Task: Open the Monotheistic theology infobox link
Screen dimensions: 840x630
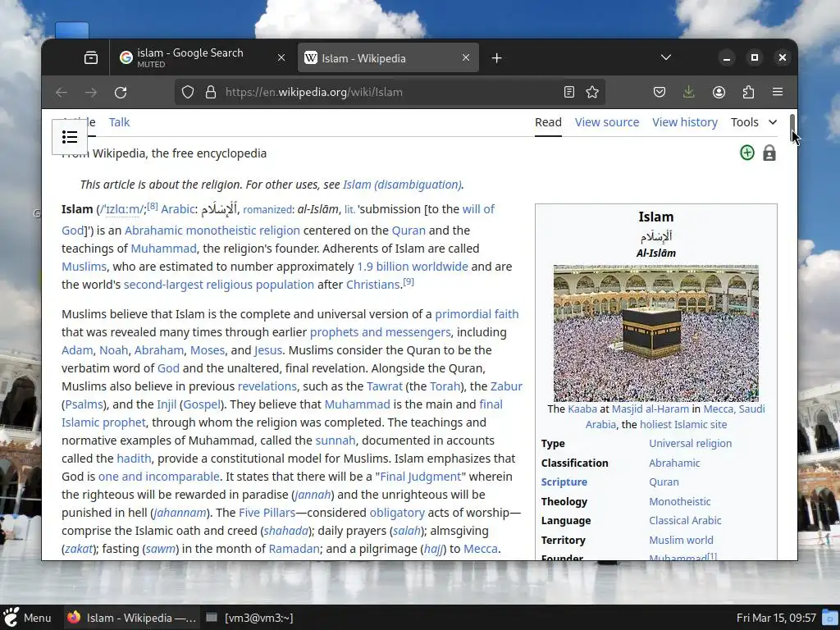Action: 679,501
